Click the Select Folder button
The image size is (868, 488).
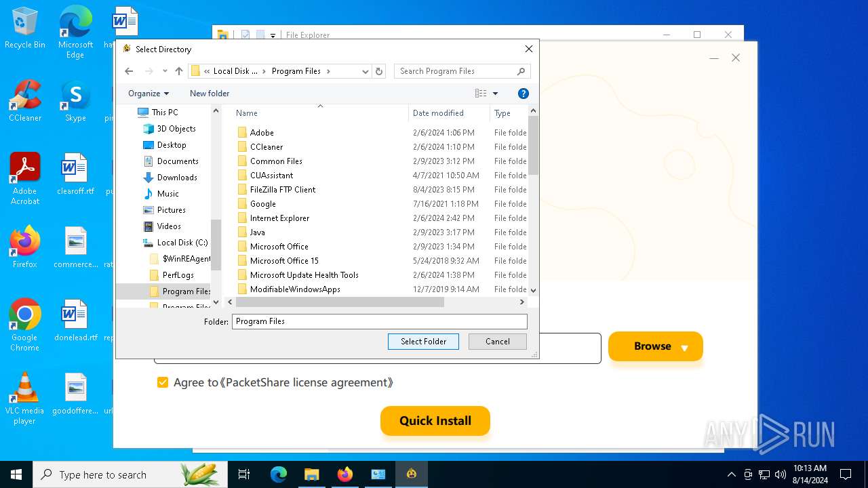point(423,342)
